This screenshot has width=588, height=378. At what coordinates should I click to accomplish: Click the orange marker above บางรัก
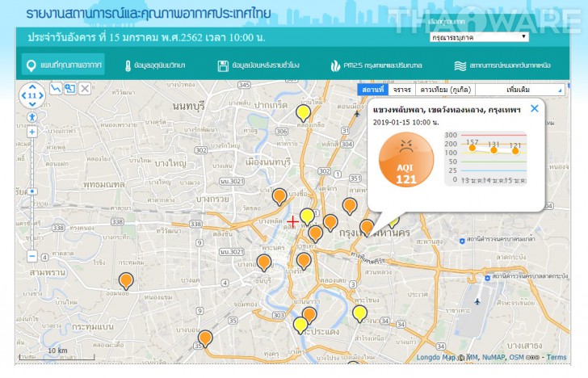[304, 260]
